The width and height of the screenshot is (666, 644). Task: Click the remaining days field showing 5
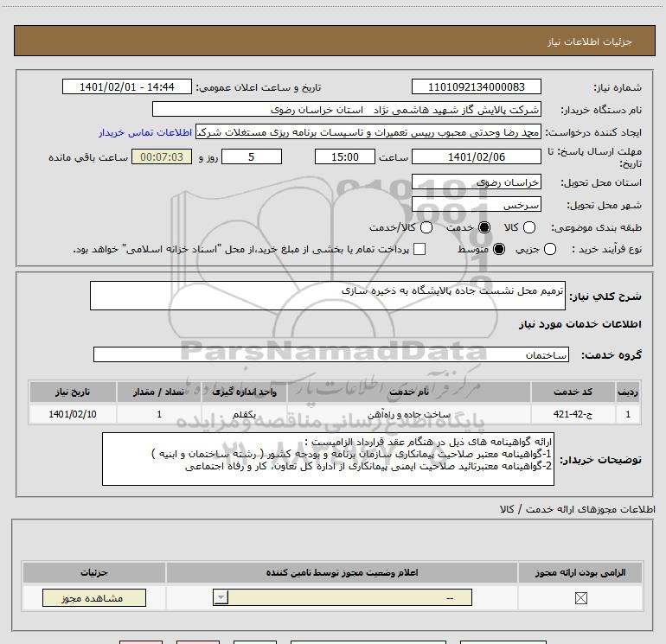252,156
